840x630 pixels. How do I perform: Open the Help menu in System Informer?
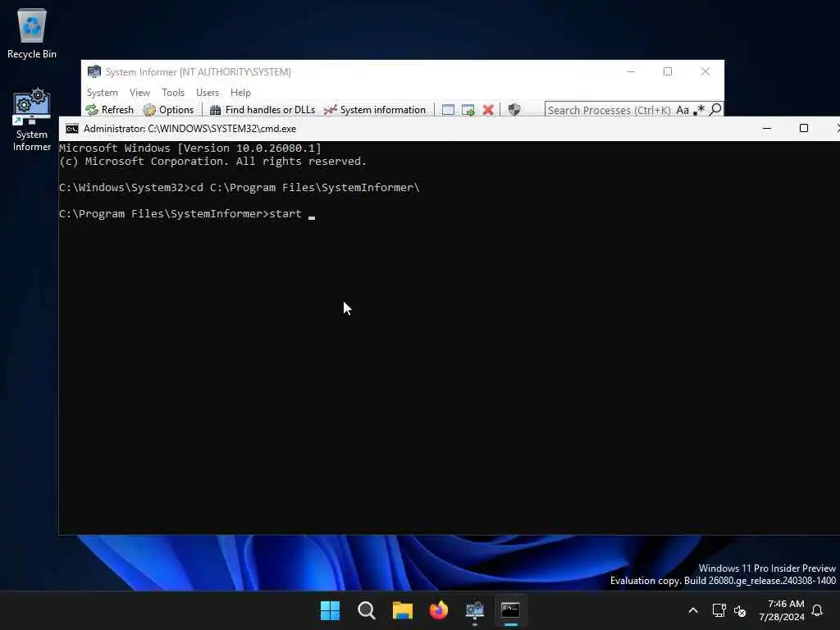tap(240, 93)
